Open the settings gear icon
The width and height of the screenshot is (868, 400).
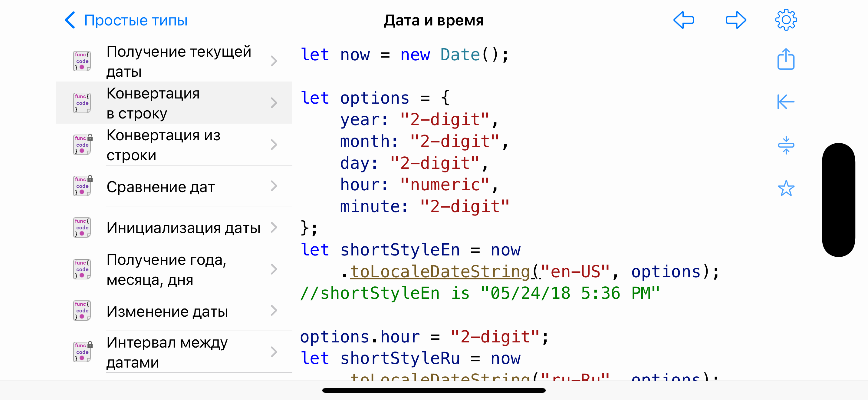tap(786, 20)
